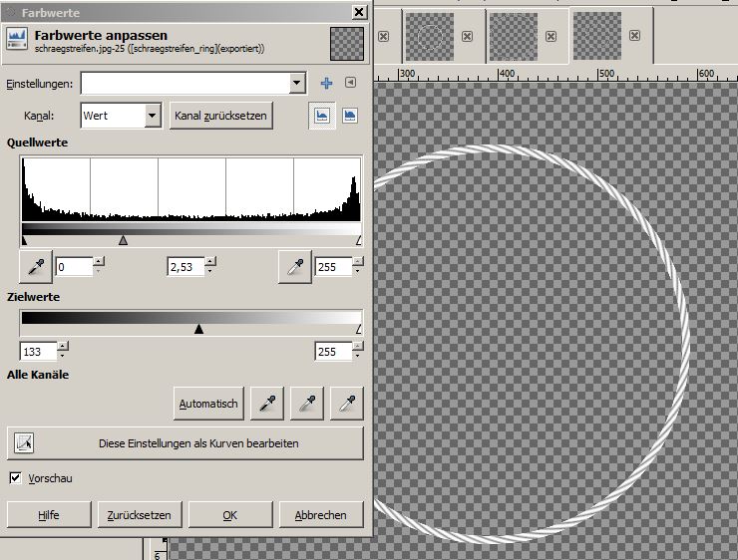The image size is (738, 560).
Task: Click the white point eyedropper under Alle Kanäle
Action: pyautogui.click(x=346, y=404)
